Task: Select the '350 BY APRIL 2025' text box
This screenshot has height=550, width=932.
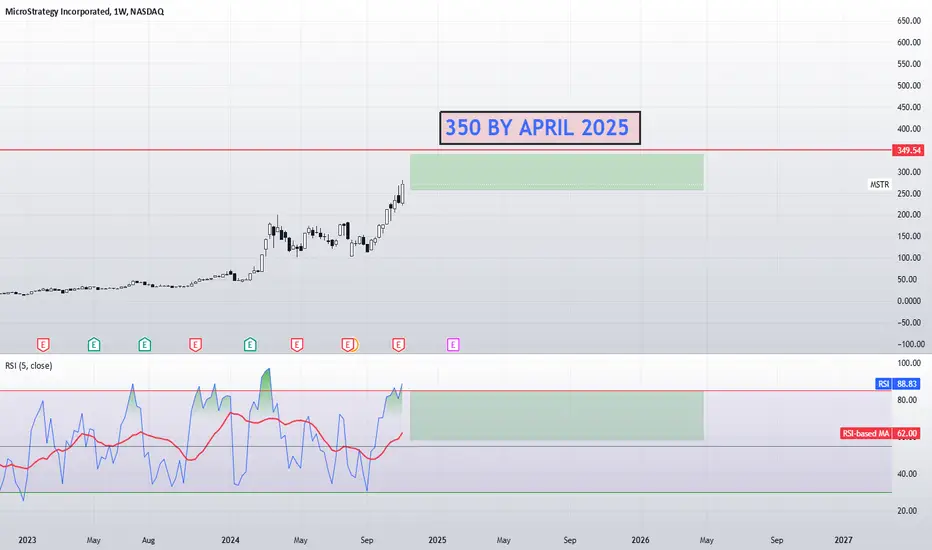Action: point(540,128)
